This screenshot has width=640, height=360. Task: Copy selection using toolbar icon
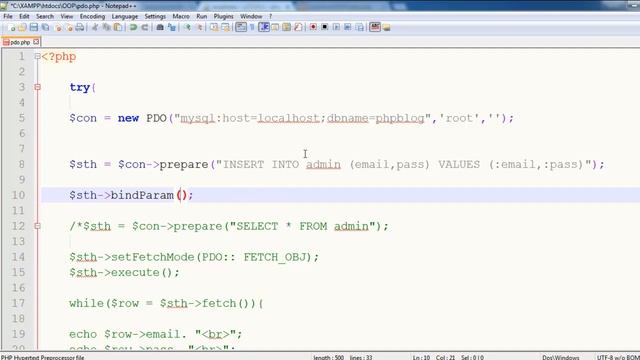click(x=106, y=27)
